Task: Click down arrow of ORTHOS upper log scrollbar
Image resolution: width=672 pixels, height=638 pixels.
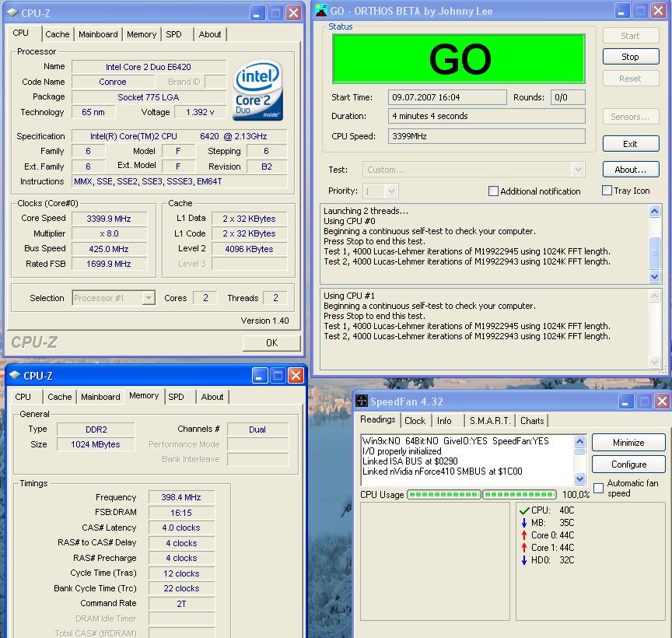Action: click(654, 276)
